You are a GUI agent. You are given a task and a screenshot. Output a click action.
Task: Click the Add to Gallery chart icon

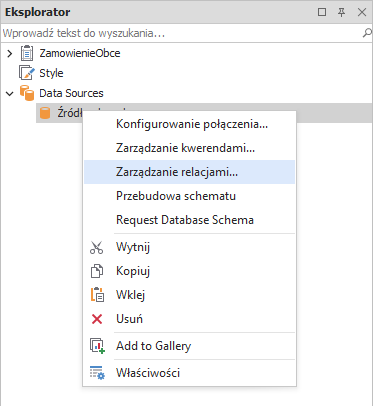pos(97,346)
